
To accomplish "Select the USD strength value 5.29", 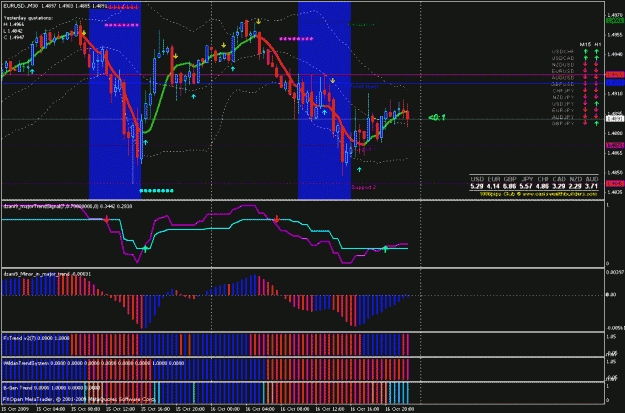I will coord(477,186).
